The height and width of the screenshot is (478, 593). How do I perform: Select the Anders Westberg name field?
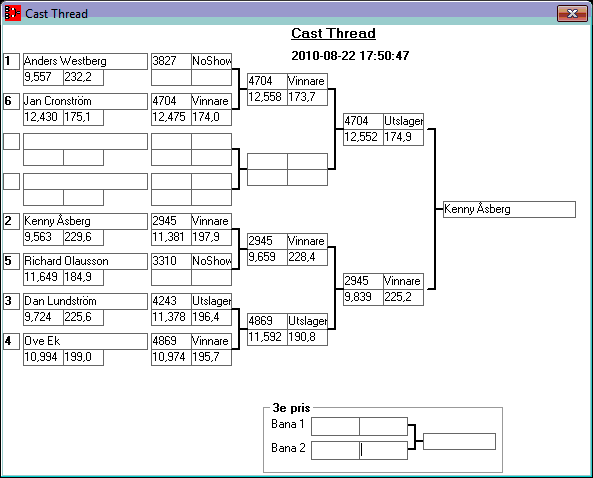click(85, 61)
